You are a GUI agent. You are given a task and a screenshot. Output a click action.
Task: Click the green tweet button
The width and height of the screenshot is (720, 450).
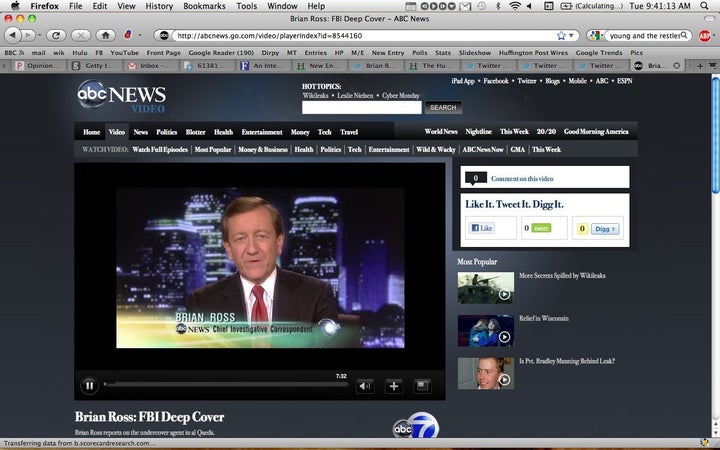pos(541,228)
